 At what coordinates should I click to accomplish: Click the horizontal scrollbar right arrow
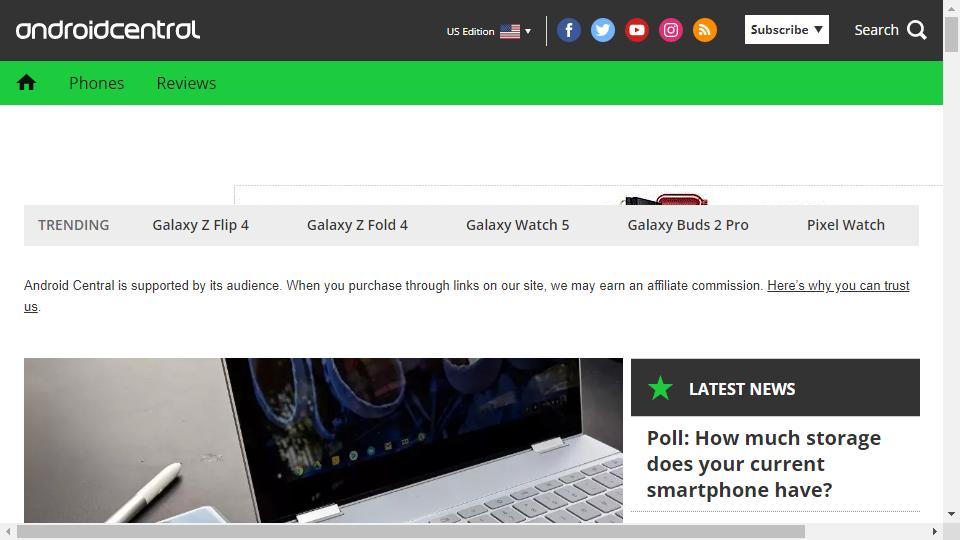coord(934,531)
